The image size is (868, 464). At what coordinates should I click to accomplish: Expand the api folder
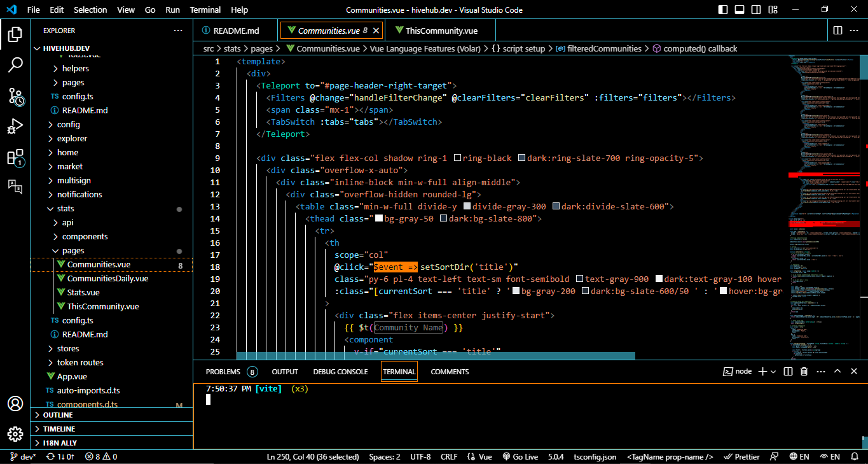click(x=111, y=222)
